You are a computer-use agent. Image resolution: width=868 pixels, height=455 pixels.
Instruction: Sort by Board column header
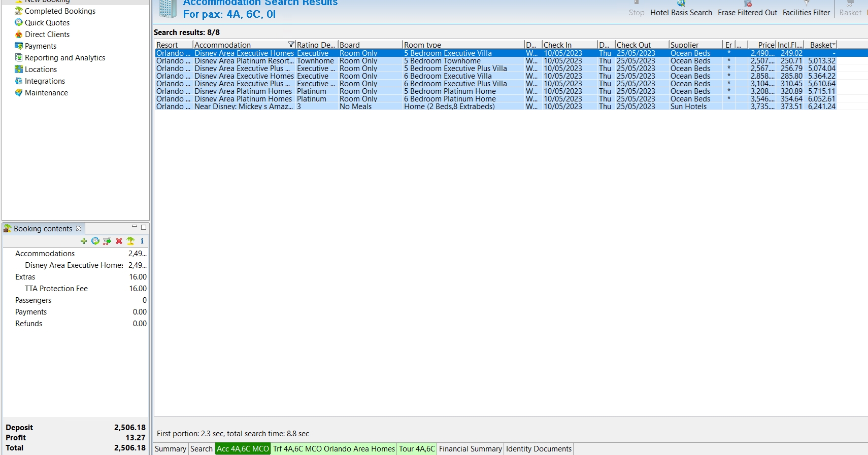tap(370, 45)
